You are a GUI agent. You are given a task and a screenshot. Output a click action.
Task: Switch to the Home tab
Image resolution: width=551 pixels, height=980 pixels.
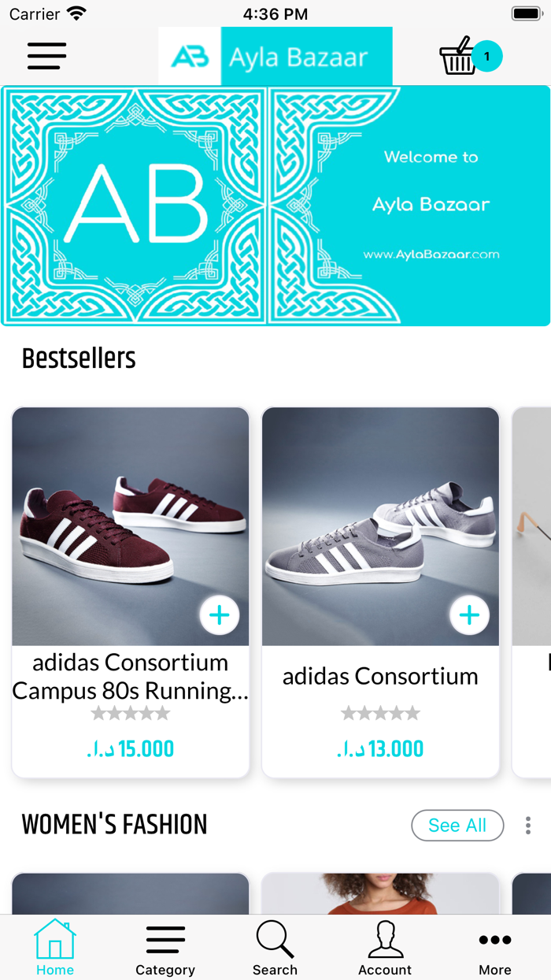(55, 948)
